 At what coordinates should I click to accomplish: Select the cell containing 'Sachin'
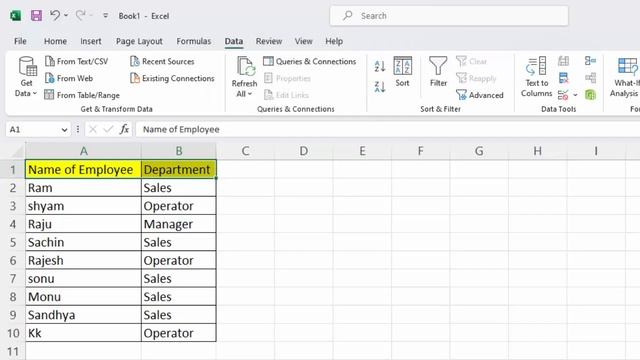[83, 242]
